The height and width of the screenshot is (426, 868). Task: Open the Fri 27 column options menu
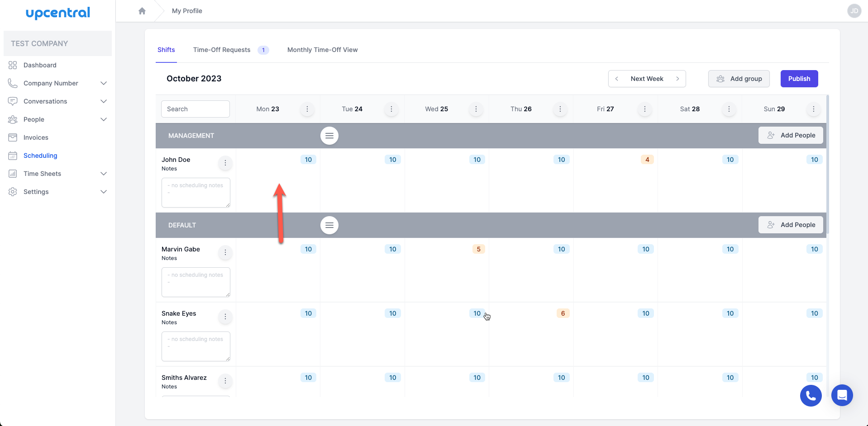pyautogui.click(x=644, y=109)
